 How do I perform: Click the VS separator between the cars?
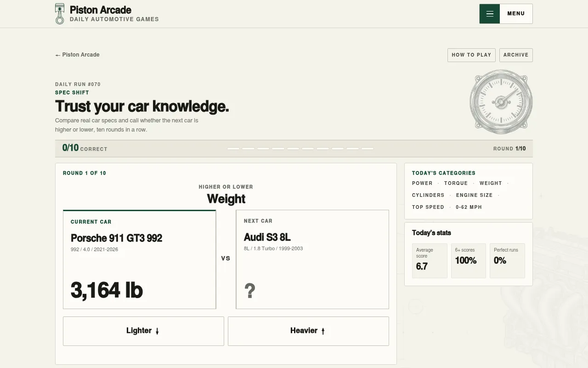click(226, 258)
